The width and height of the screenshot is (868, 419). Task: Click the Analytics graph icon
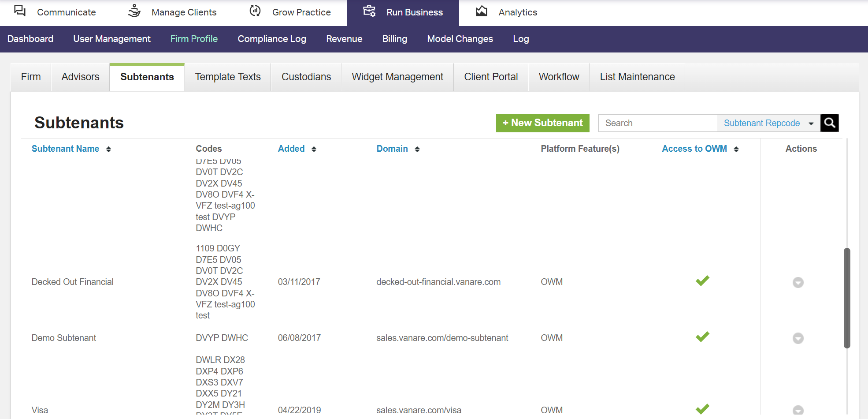point(482,11)
